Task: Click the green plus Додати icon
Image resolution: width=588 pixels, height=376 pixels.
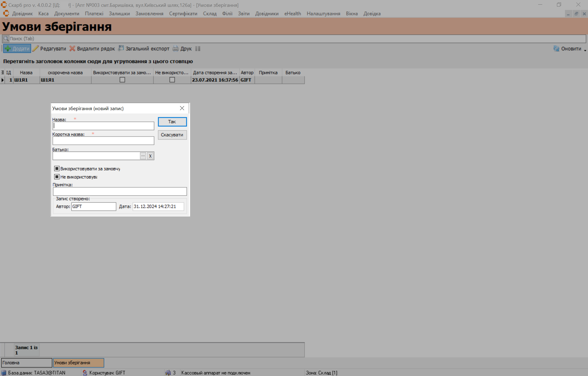Action: click(x=8, y=49)
